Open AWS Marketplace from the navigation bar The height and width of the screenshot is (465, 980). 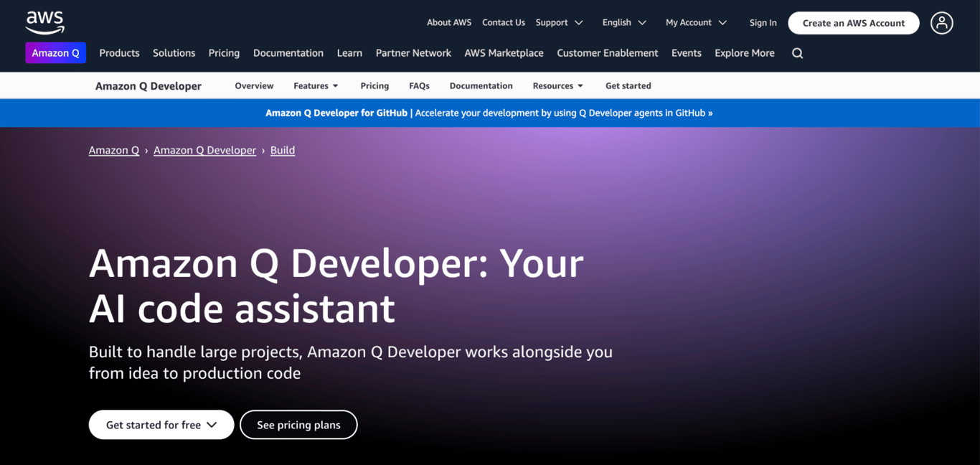tap(504, 52)
